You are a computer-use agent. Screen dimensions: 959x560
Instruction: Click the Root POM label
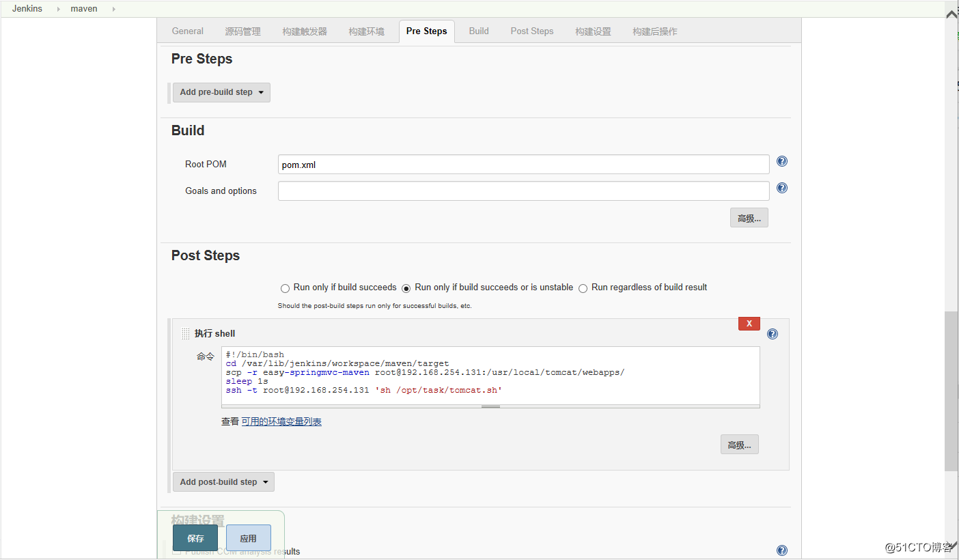pos(206,165)
